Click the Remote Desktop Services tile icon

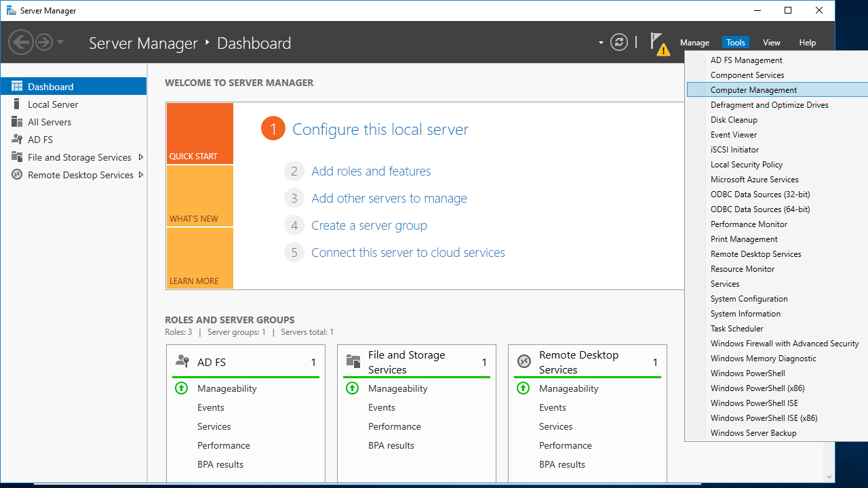[x=524, y=362]
